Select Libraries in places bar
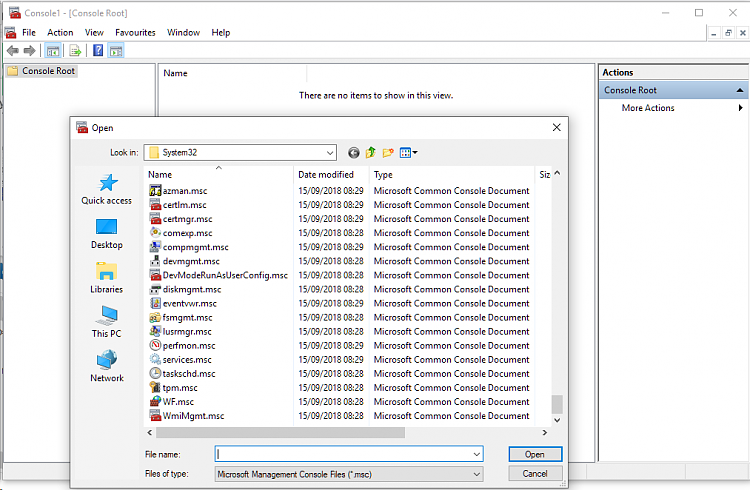Image resolution: width=750 pixels, height=490 pixels. tap(106, 278)
